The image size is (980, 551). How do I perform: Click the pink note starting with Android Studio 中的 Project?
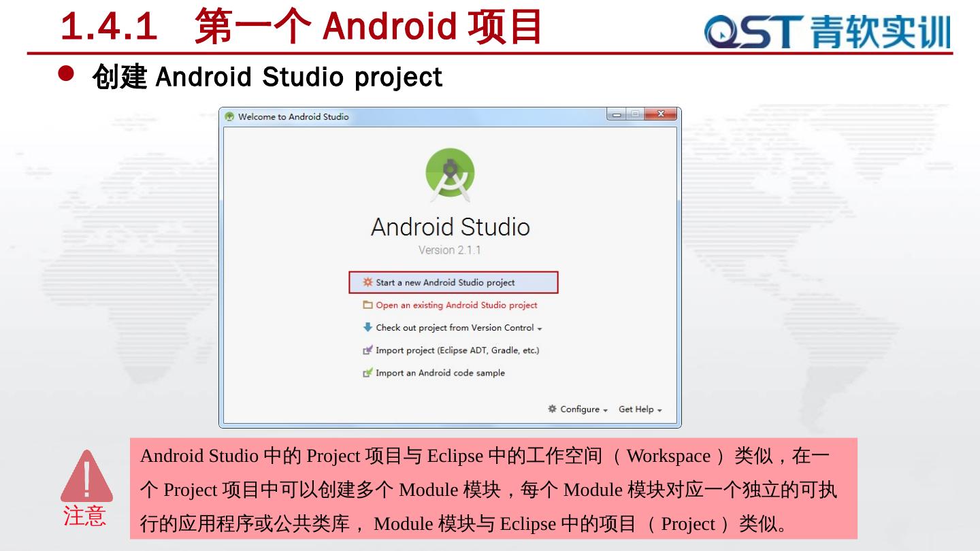(493, 488)
